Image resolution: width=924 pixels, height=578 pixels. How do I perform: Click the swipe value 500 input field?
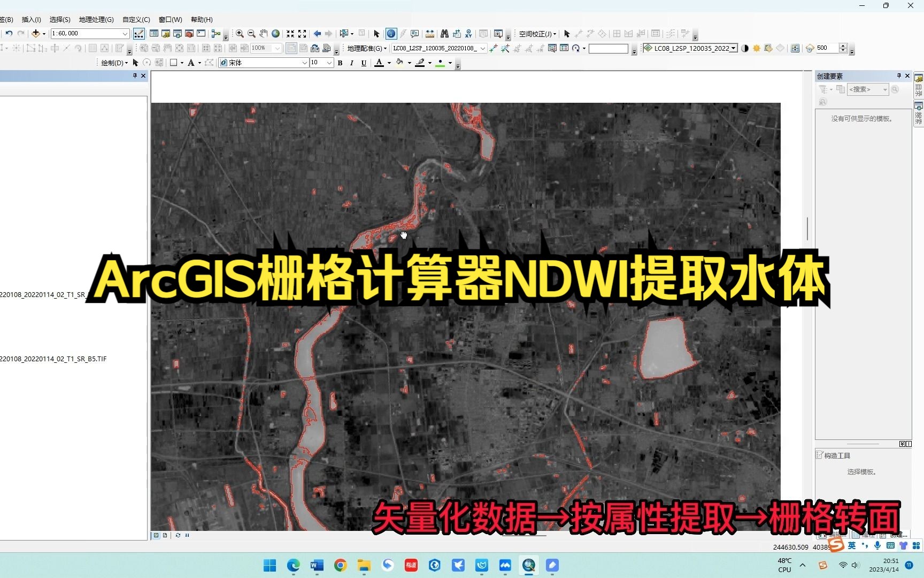[x=828, y=48]
